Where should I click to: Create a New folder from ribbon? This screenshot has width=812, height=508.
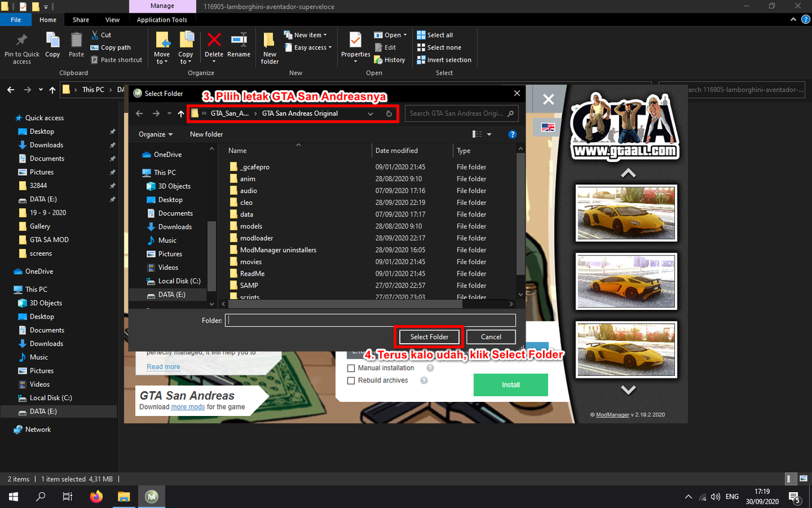pyautogui.click(x=270, y=47)
